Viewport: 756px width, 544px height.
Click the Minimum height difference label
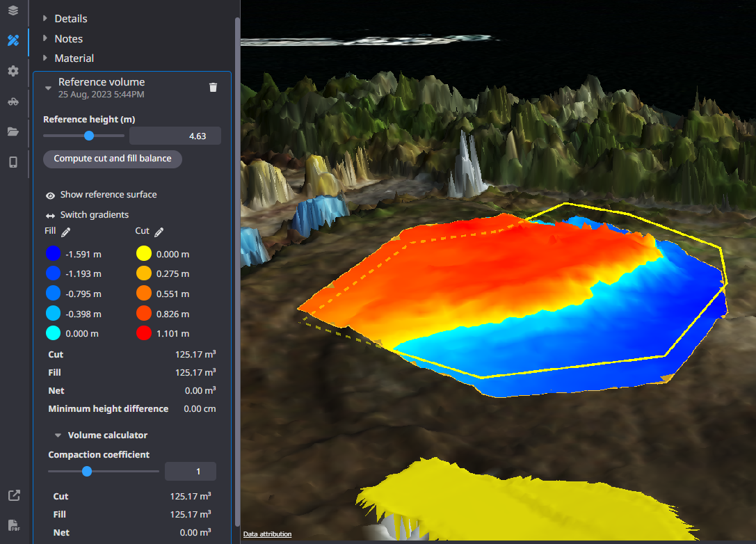[x=108, y=409]
